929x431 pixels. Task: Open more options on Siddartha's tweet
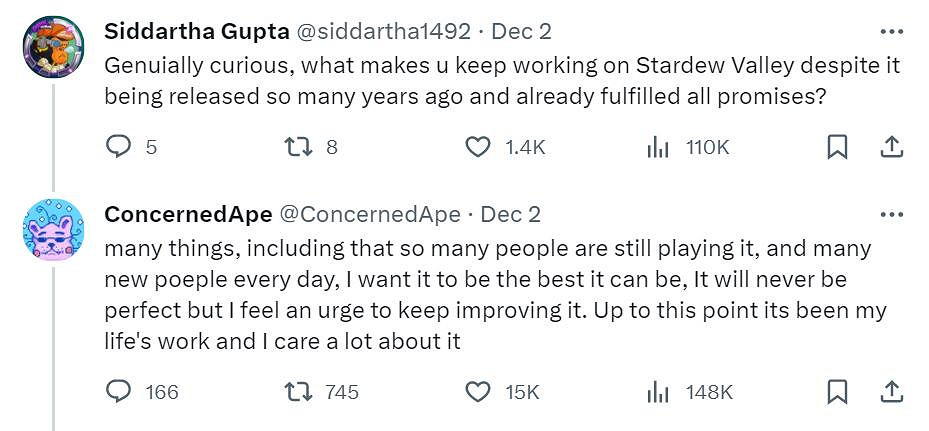891,31
